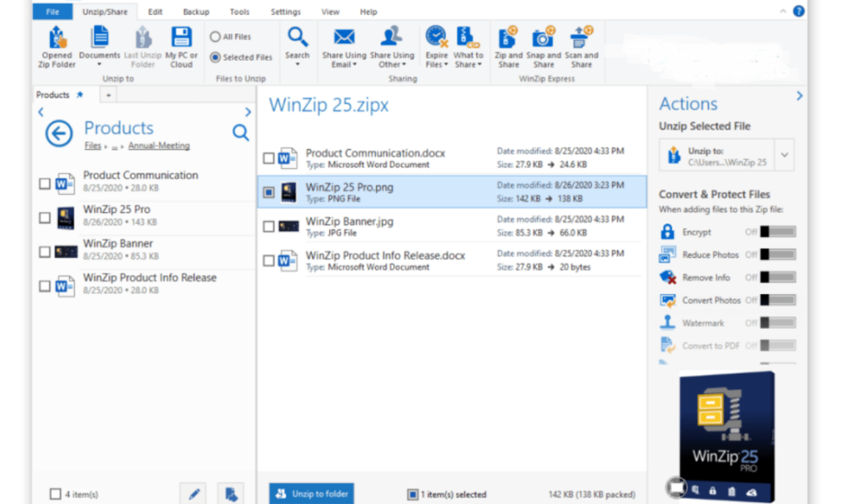Image resolution: width=857 pixels, height=504 pixels.
Task: Click the Files breadcrumb link
Action: pos(93,145)
